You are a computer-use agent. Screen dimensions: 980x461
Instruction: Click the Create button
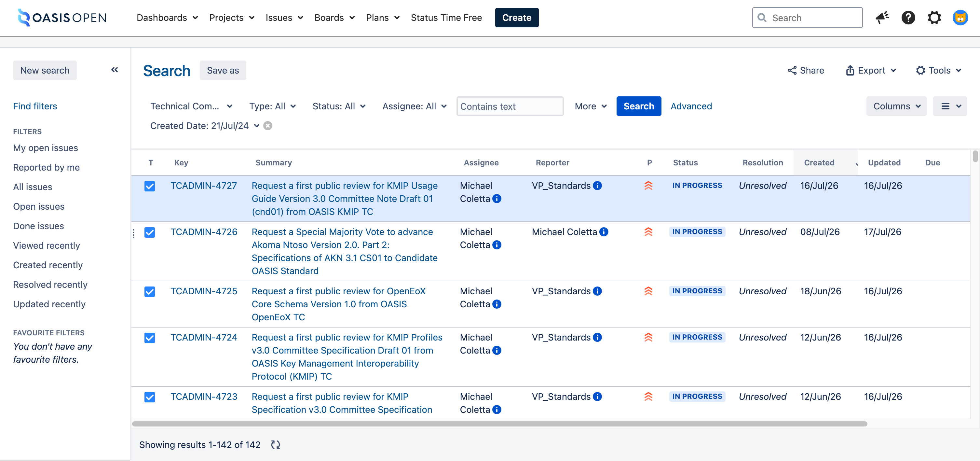[517, 18]
